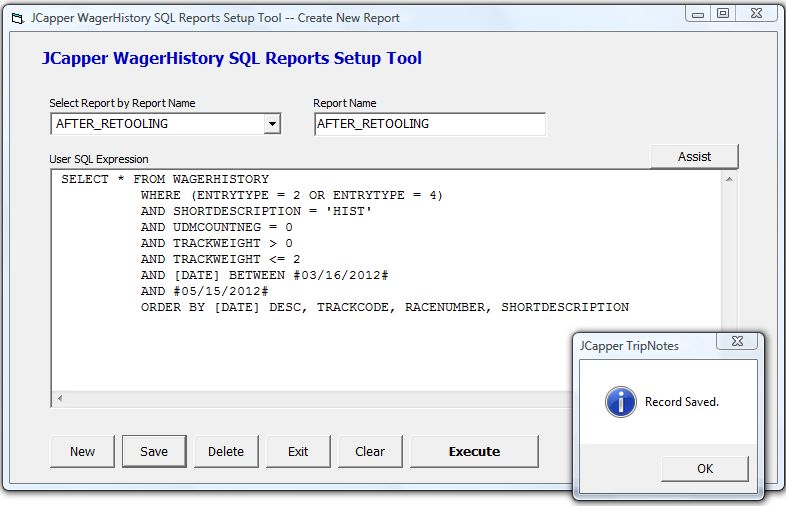Click the AND UDMCOUNTNEG = 0 line
Viewport: 786px width, 506px height.
click(217, 227)
